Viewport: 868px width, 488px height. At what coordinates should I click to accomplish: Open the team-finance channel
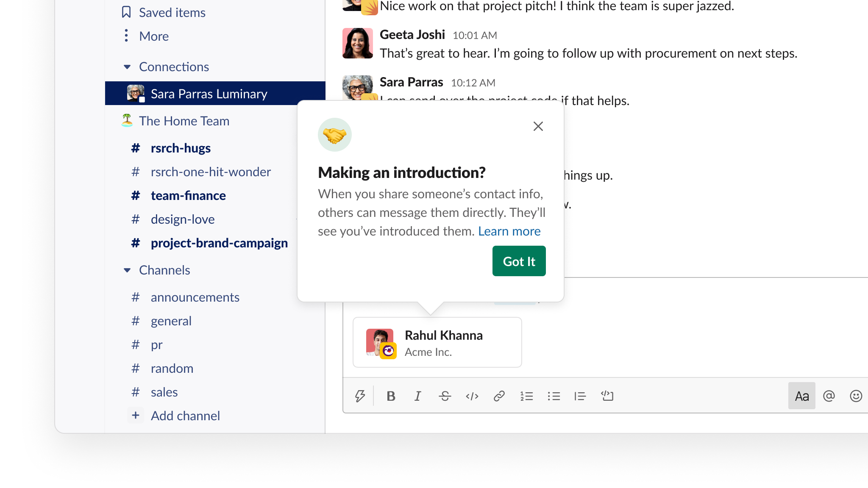point(188,195)
